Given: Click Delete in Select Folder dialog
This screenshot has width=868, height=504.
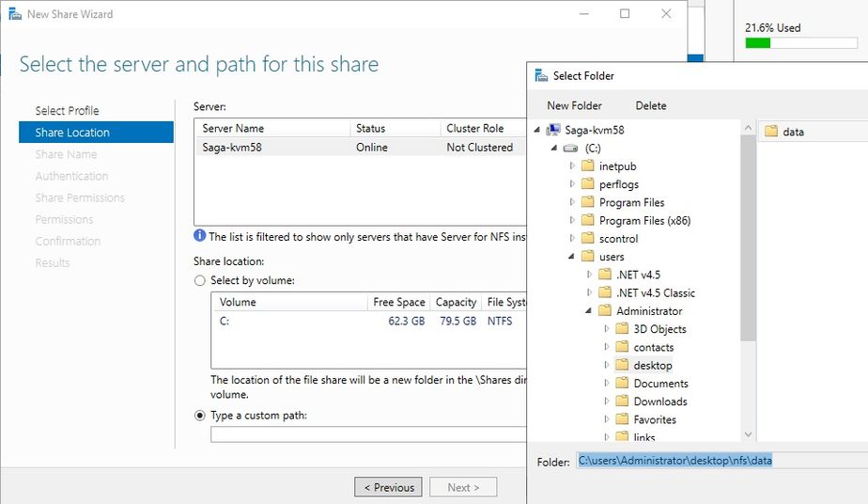Looking at the screenshot, I should (651, 105).
